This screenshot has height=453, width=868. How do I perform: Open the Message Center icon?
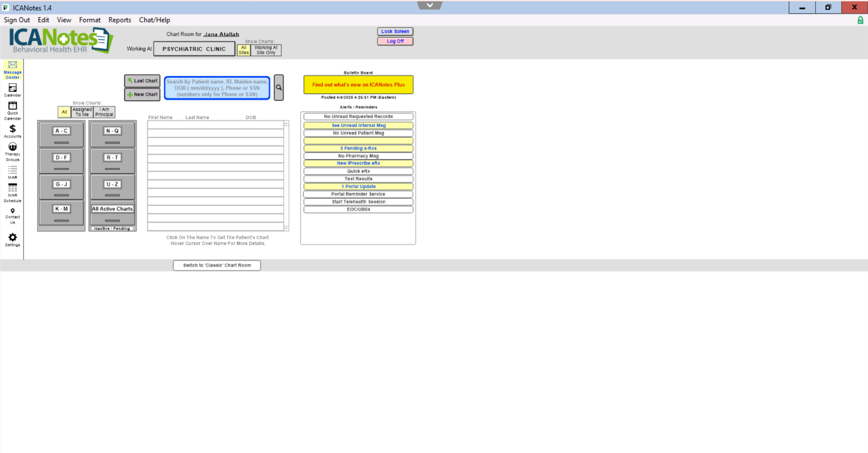pos(12,69)
